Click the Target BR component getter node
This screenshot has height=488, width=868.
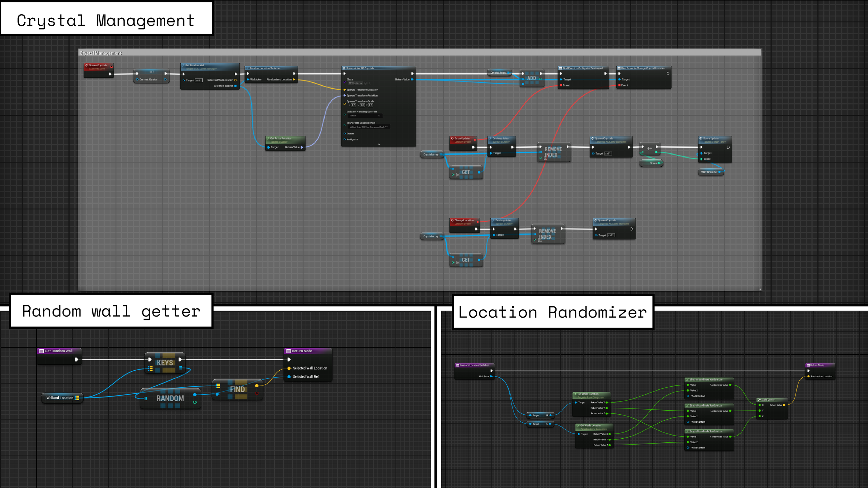(541, 415)
